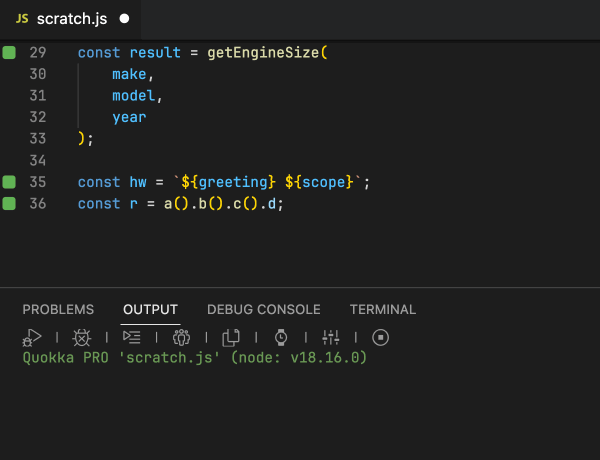Open the sliders settings icon
This screenshot has height=460, width=600.
pyautogui.click(x=331, y=337)
